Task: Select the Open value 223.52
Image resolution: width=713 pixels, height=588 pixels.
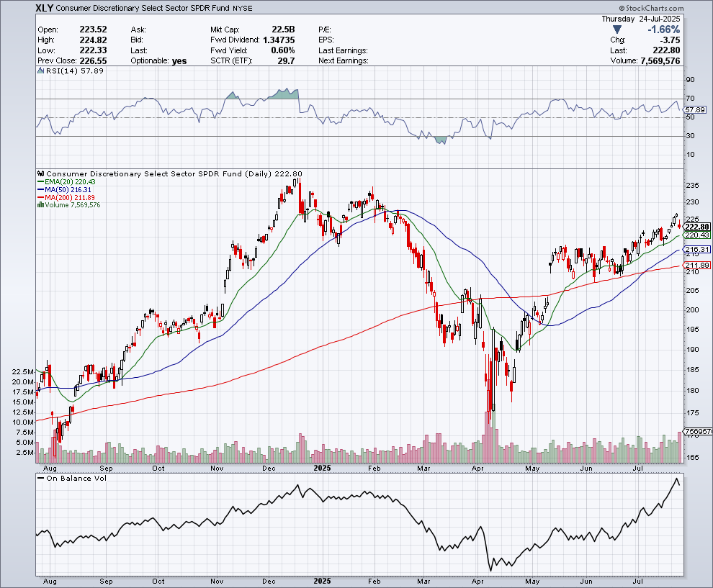Action: 93,30
